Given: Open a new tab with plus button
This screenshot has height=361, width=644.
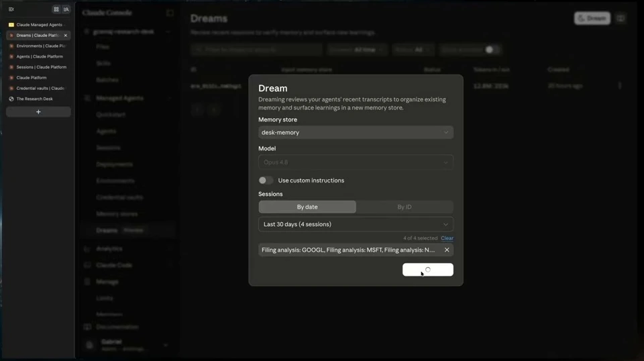Looking at the screenshot, I should tap(38, 111).
